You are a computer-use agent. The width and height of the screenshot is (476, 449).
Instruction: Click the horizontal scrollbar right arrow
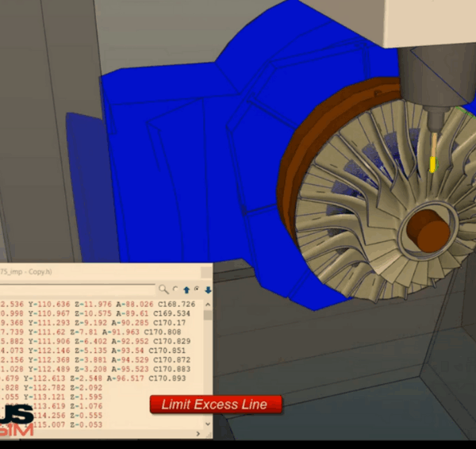(208, 435)
